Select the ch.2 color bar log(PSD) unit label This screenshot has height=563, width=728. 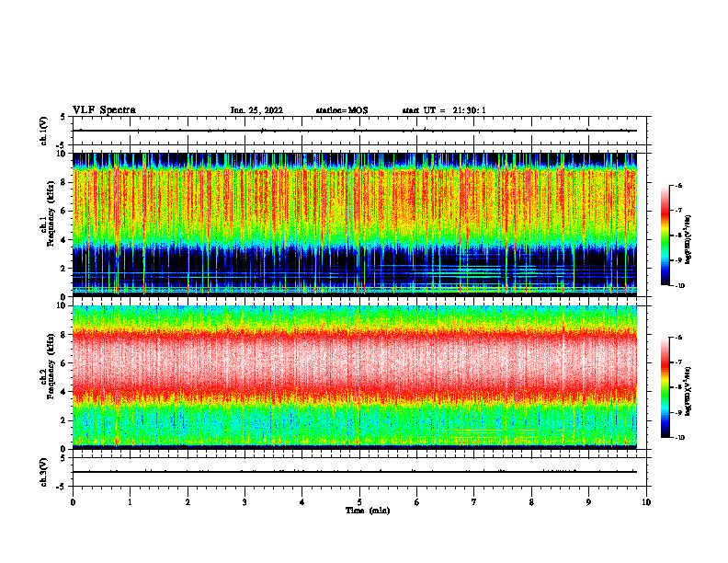tap(688, 392)
